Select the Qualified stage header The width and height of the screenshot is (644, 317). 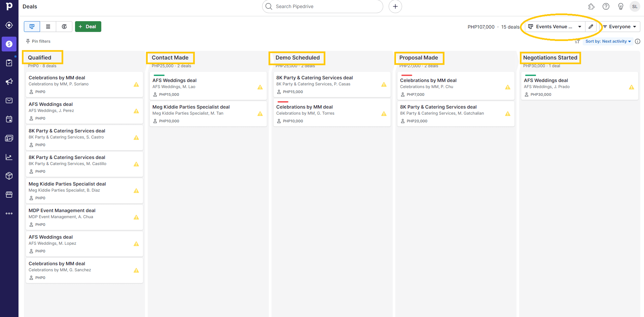[x=40, y=57]
